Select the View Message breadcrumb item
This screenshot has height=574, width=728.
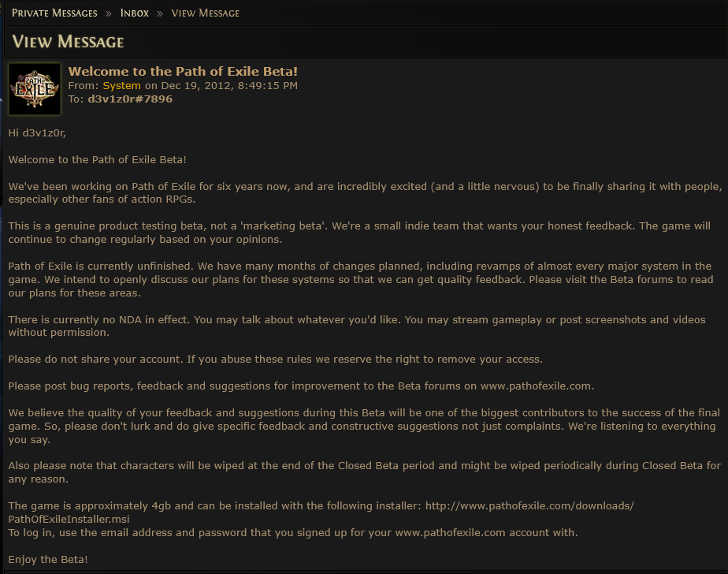coord(205,13)
